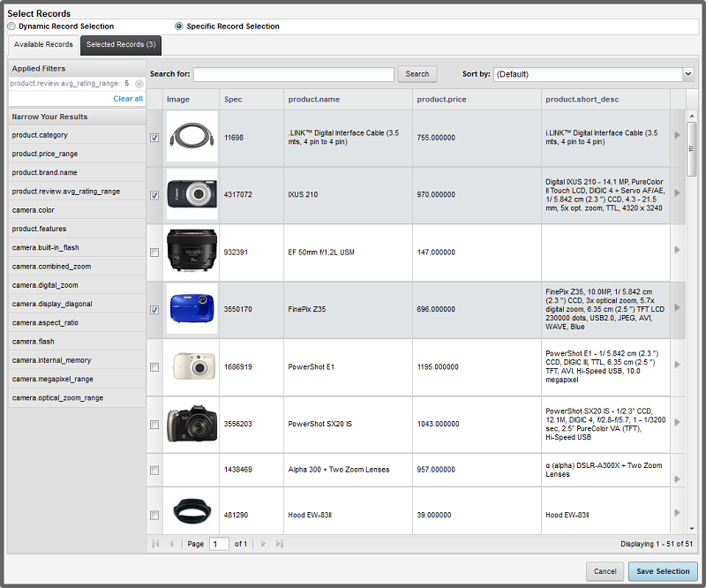This screenshot has height=588, width=706.
Task: Open the Sort by dropdown
Action: pos(687,74)
